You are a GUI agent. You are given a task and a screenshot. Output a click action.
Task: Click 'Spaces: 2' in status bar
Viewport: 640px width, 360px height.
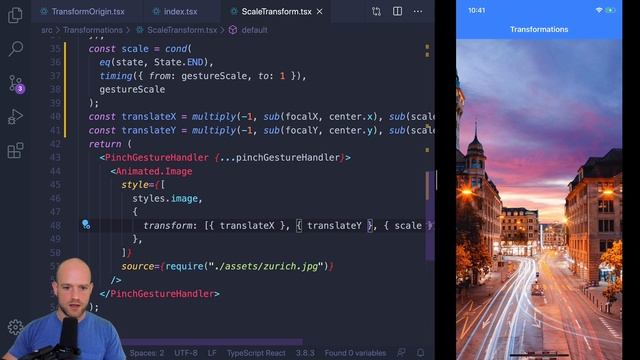coord(147,353)
